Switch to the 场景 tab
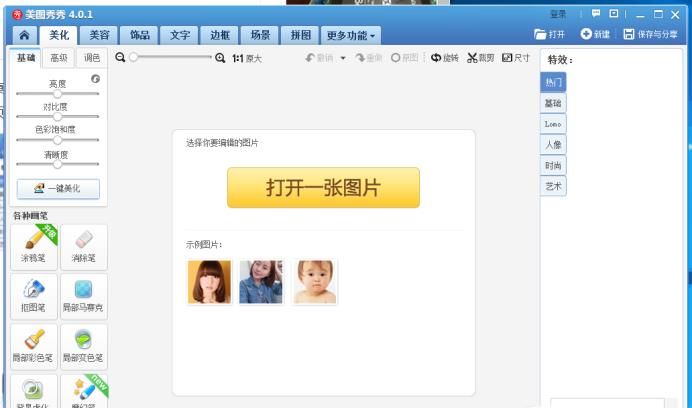 (260, 35)
